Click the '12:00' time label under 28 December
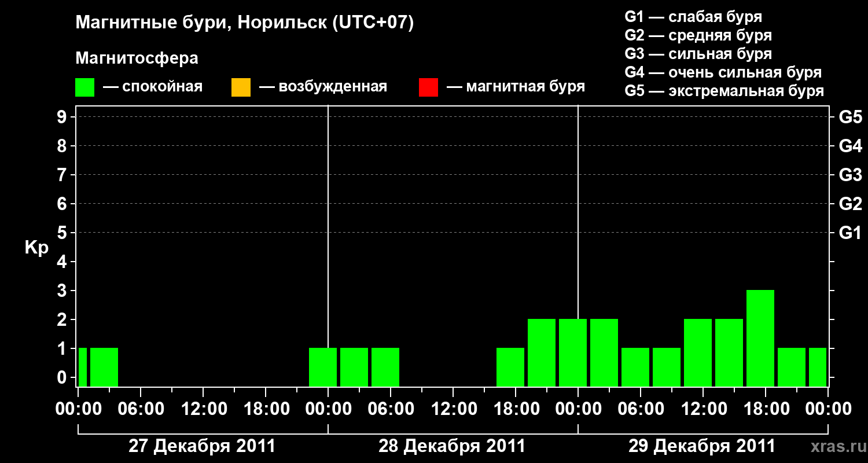The image size is (868, 463). click(x=453, y=409)
